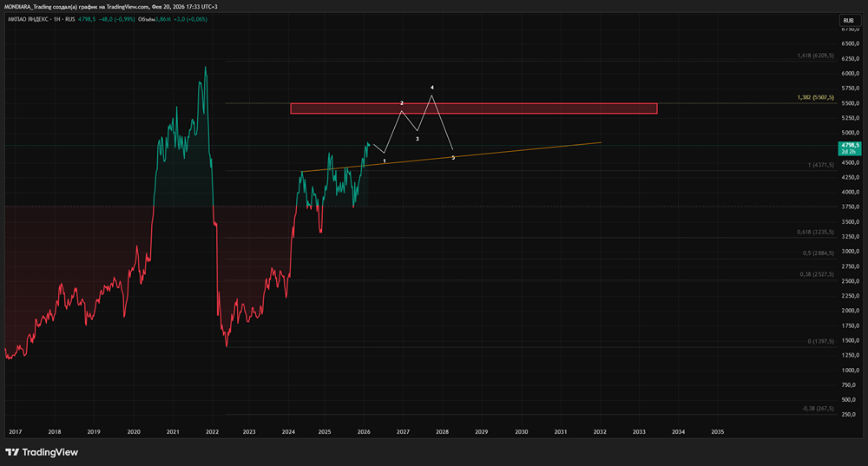The width and height of the screenshot is (868, 466).
Task: Click the 2022 label on time axis
Action: 212,431
